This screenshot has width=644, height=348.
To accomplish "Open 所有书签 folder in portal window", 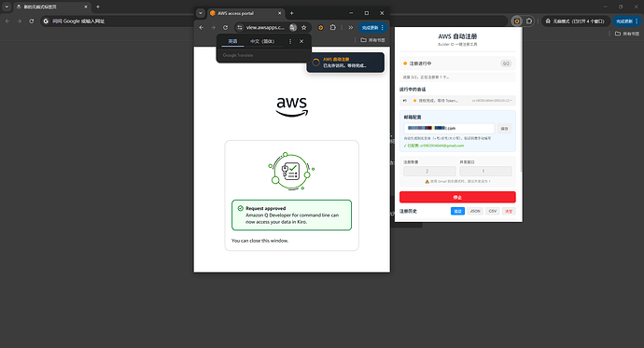I will (373, 40).
